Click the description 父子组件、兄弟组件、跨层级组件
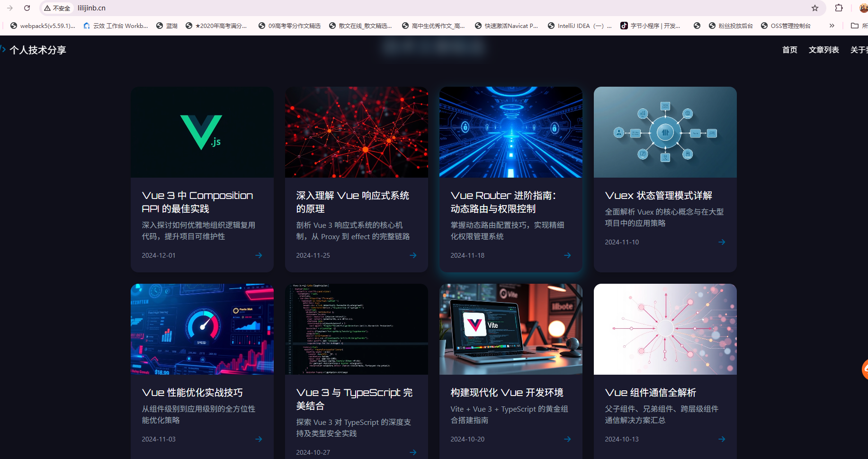Screen dimensions: 868x459 (662, 414)
